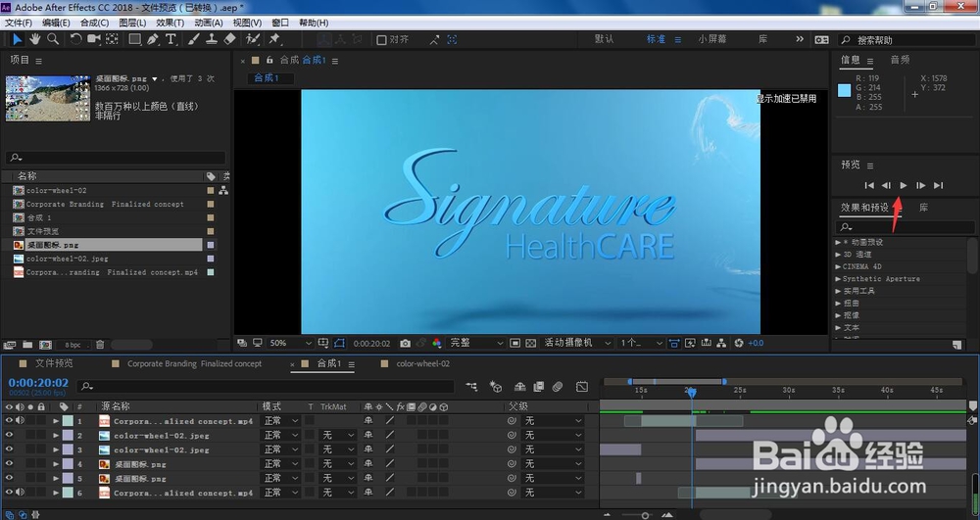Toggle transparency grid in the viewer

point(530,344)
